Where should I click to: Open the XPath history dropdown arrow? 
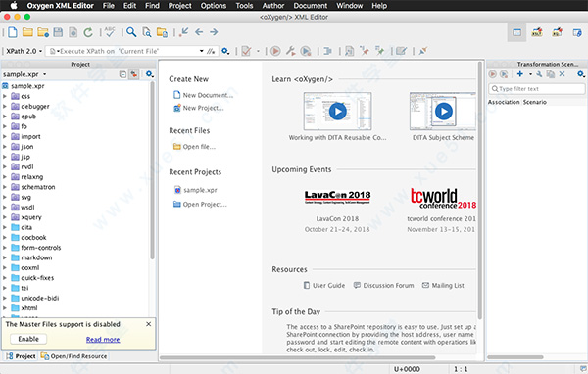coord(201,51)
